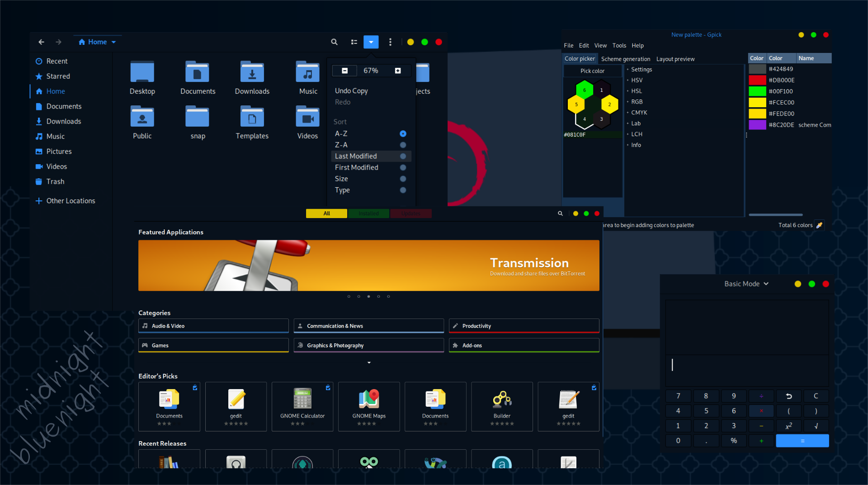
Task: Select the All tab in software center
Action: point(326,214)
